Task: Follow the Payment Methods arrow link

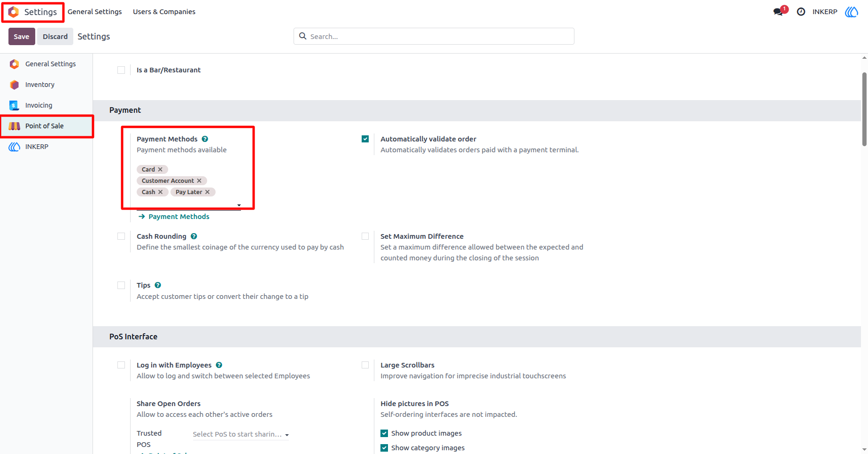Action: pyautogui.click(x=174, y=217)
